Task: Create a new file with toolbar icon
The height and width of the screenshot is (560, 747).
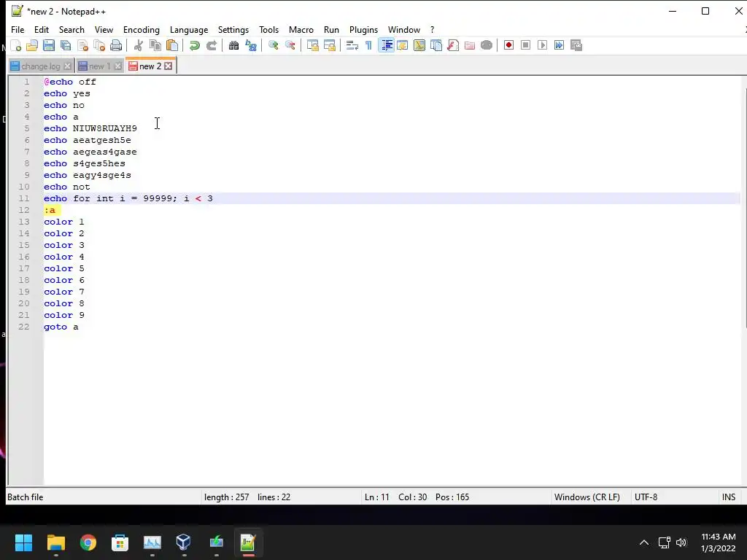Action: click(x=16, y=45)
